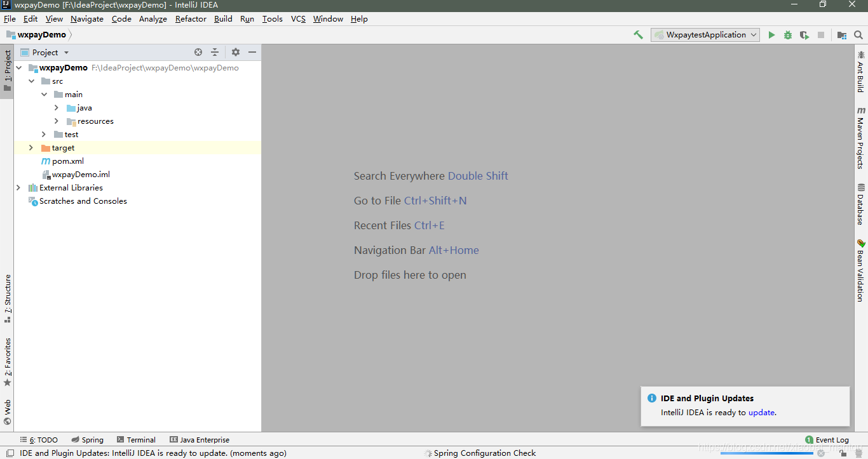
Task: Click External Libraries bars icon
Action: coord(33,188)
